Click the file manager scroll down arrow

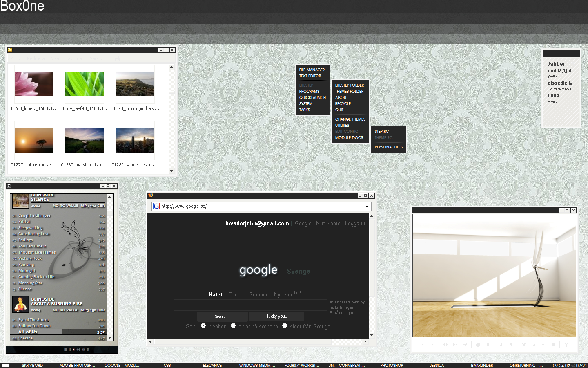click(172, 171)
